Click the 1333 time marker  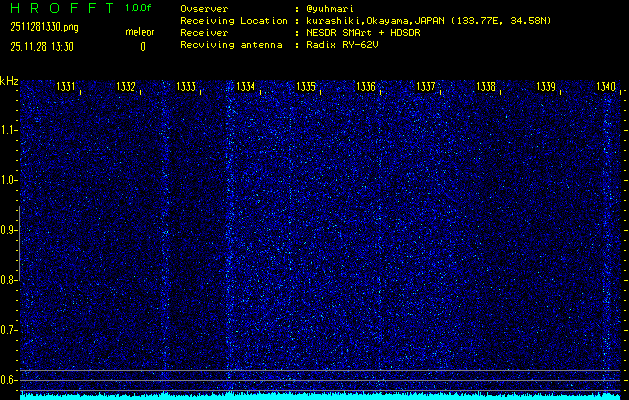click(x=186, y=87)
